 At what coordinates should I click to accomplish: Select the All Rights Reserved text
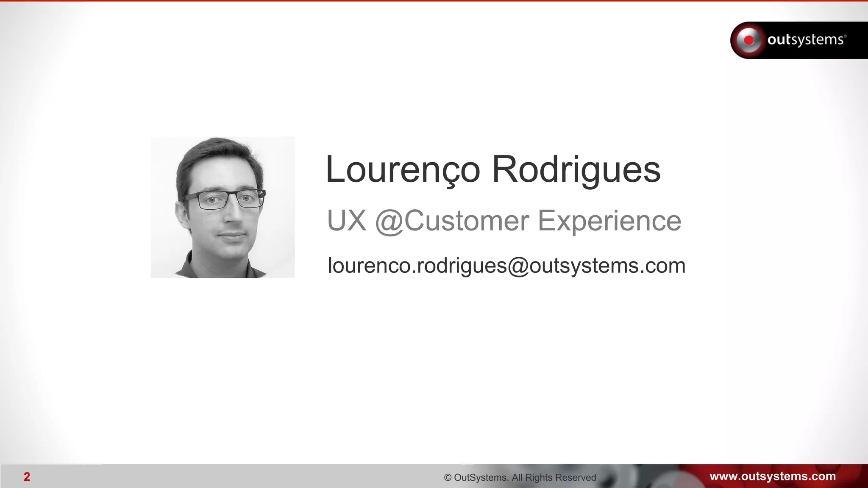[554, 477]
